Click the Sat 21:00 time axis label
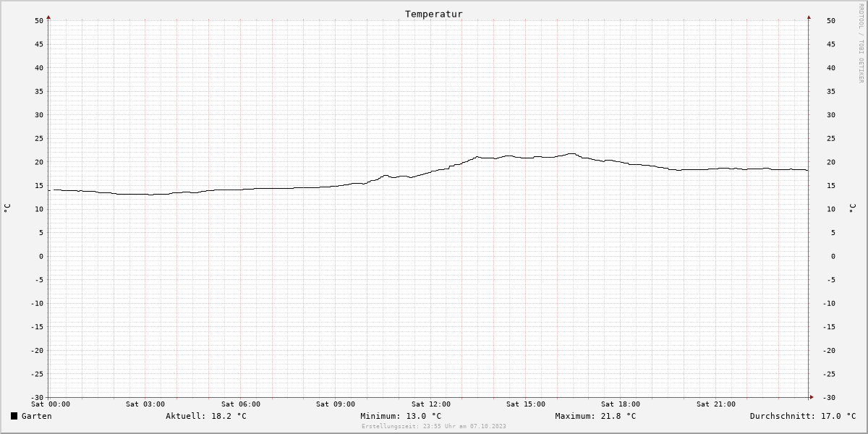The width and height of the screenshot is (868, 434). [x=716, y=404]
